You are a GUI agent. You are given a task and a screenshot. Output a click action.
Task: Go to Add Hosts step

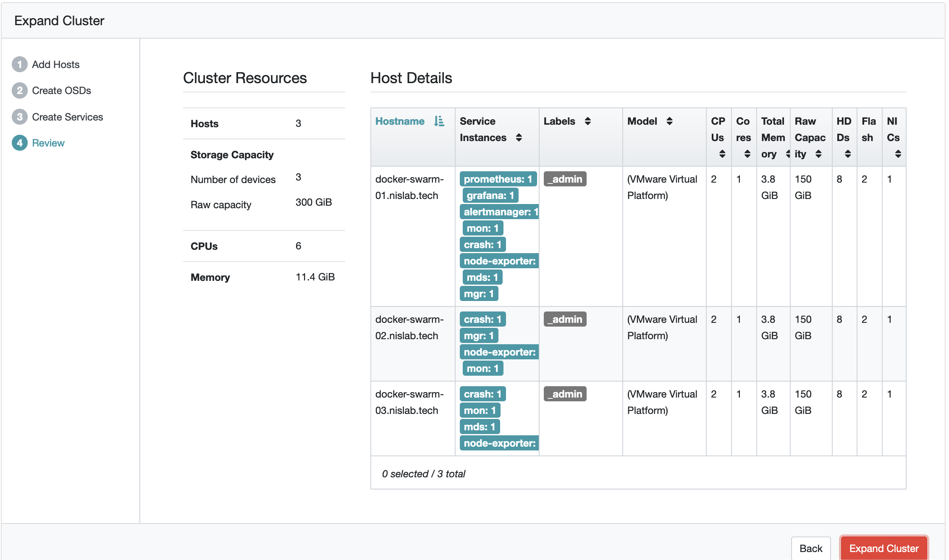[55, 65]
